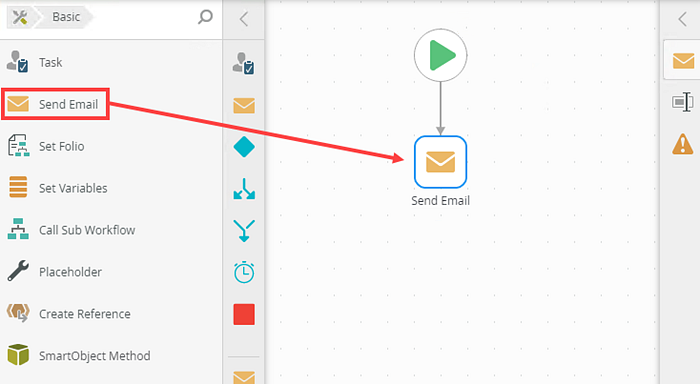This screenshot has height=384, width=700.
Task: Click the Set Variables label
Action: coord(73,188)
